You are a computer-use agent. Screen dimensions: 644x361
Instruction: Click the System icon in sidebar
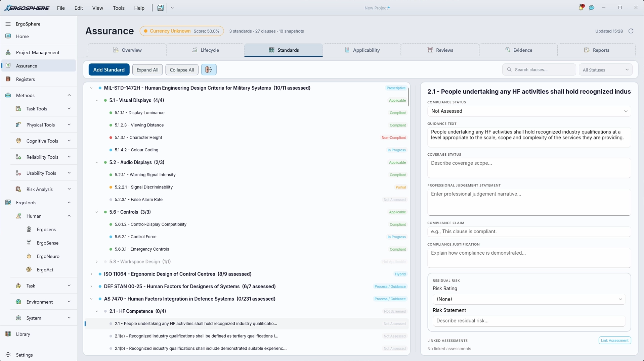click(x=18, y=318)
